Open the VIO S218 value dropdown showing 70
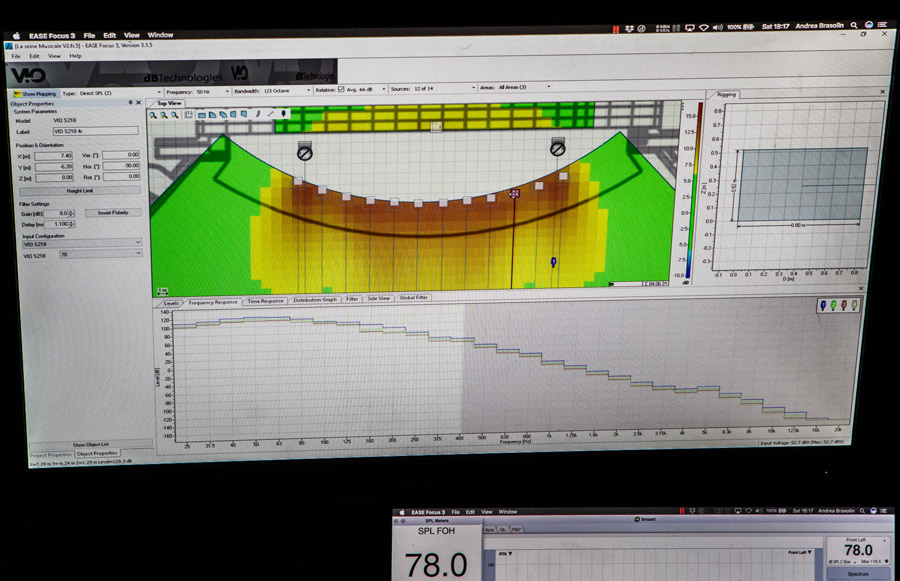This screenshot has height=581, width=900. (100, 254)
